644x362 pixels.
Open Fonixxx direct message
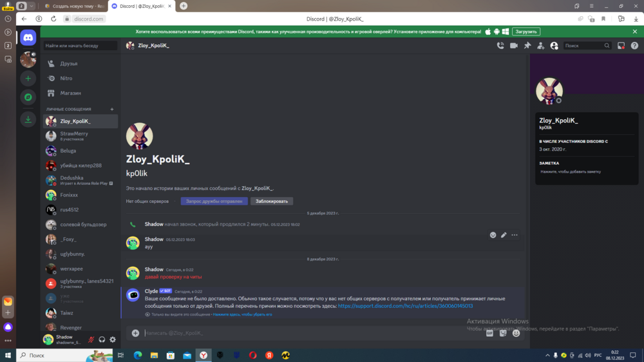80,195
